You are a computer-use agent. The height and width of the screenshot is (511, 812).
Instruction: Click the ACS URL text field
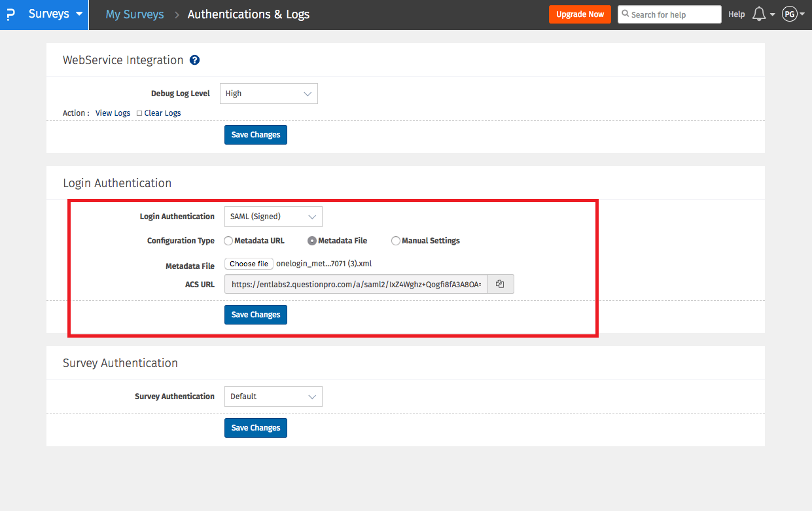pos(356,284)
